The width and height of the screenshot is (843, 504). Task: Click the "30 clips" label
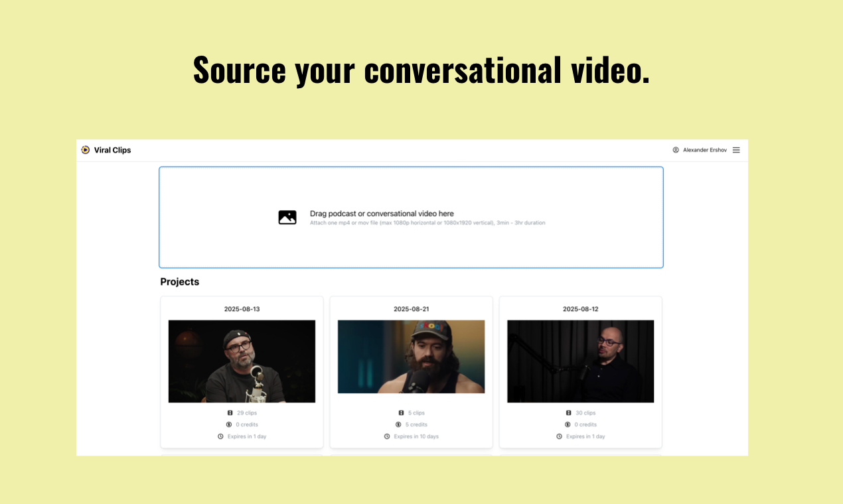coord(585,412)
